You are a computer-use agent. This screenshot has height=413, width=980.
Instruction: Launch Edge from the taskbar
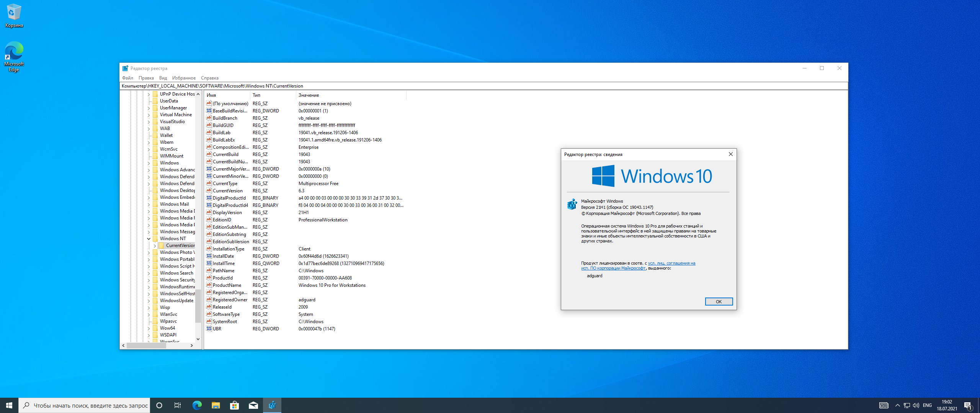[197, 405]
